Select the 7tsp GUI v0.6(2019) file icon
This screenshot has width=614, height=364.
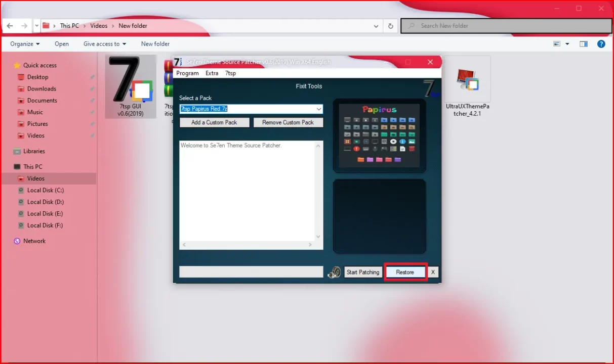tap(131, 86)
